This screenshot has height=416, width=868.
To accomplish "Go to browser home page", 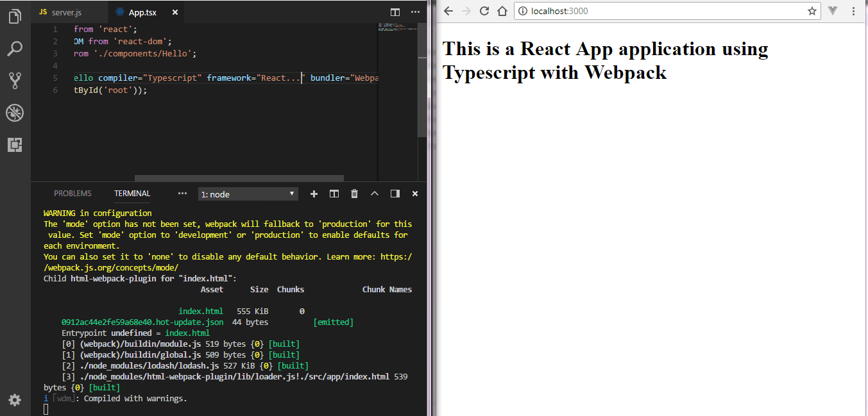I will pyautogui.click(x=502, y=11).
